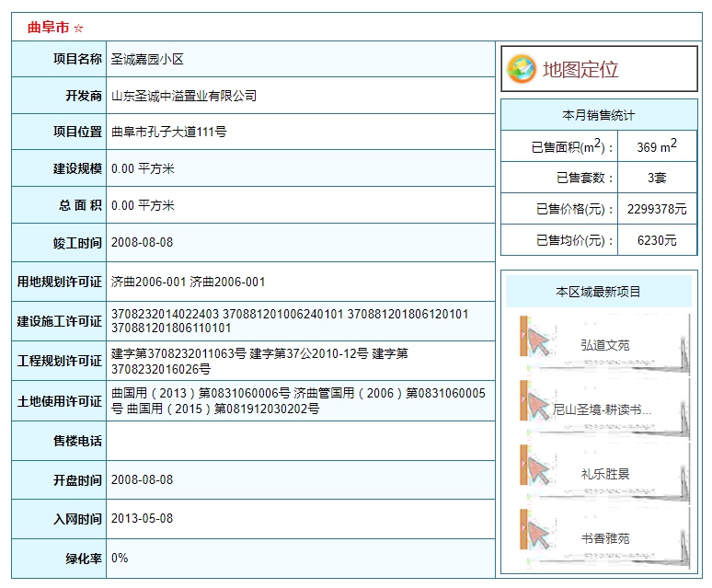Click the 已售面积(m²) label
This screenshot has width=712, height=588.
(571, 146)
